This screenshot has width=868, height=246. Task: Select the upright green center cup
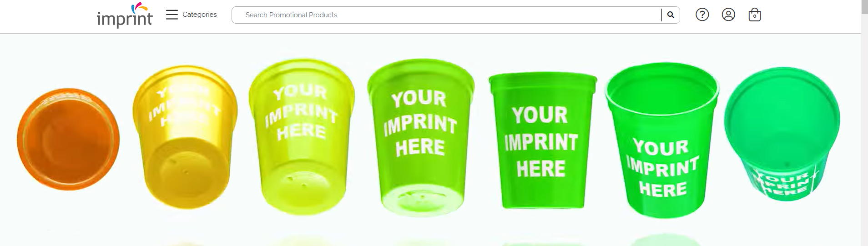point(542,141)
